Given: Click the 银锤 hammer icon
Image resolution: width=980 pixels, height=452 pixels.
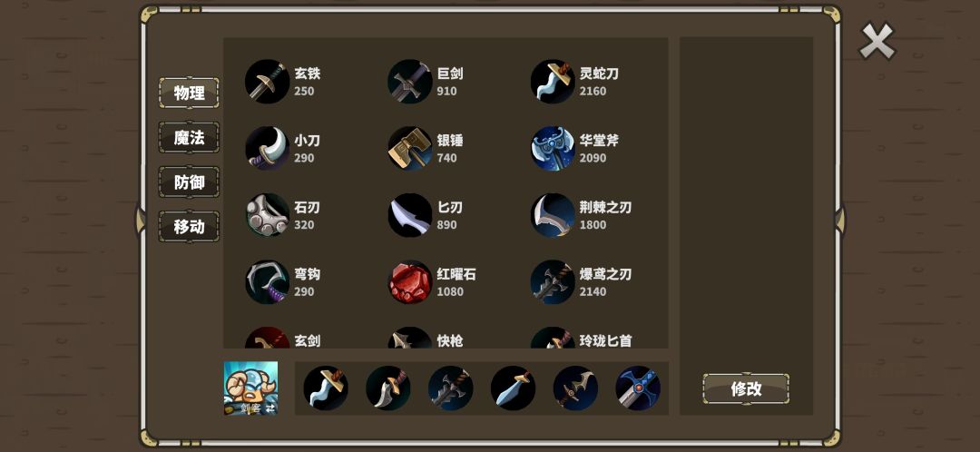Looking at the screenshot, I should (410, 148).
